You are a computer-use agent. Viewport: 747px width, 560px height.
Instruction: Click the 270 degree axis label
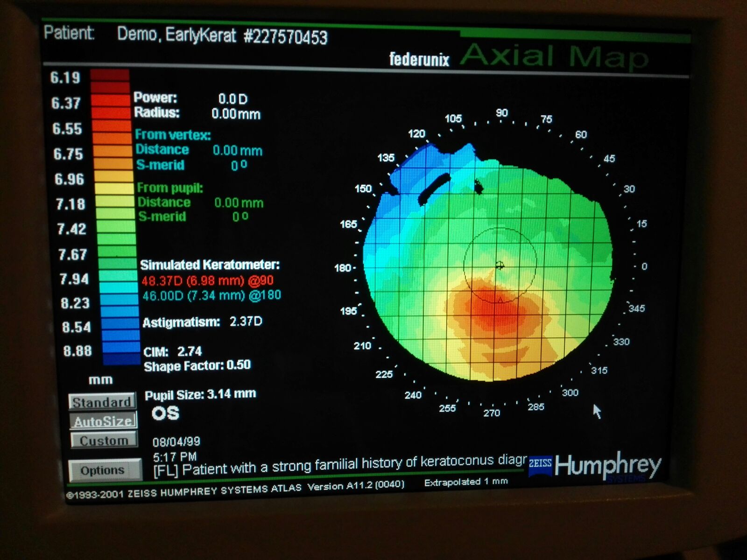point(492,413)
